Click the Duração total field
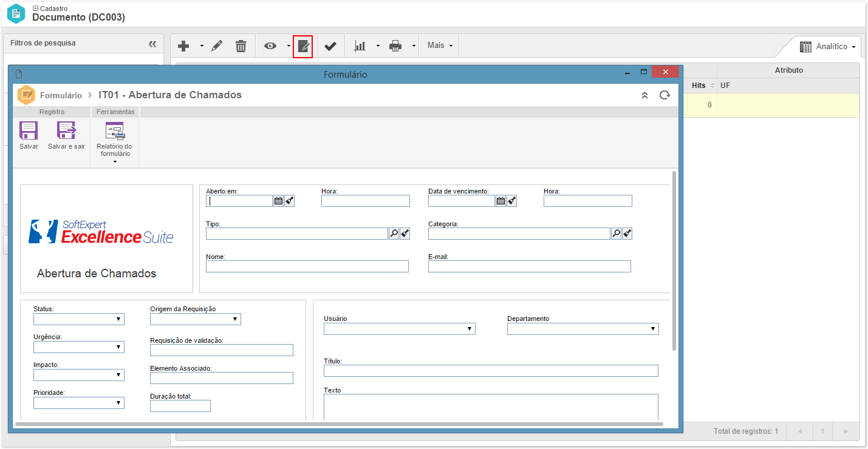This screenshot has width=868, height=449. point(180,406)
